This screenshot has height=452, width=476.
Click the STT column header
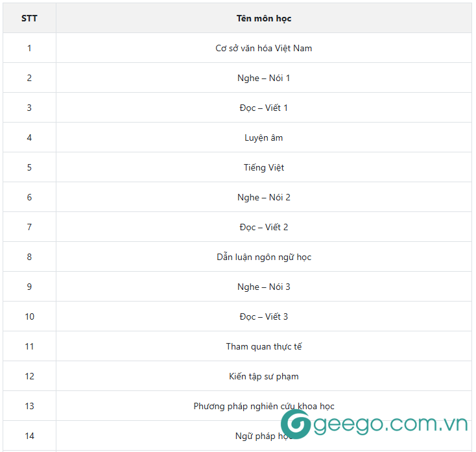29,18
